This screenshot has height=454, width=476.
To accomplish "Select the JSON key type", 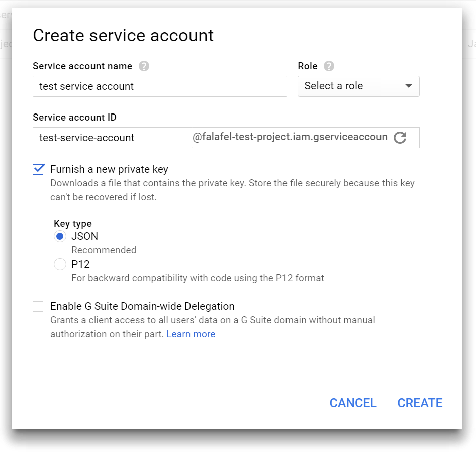I will point(60,236).
